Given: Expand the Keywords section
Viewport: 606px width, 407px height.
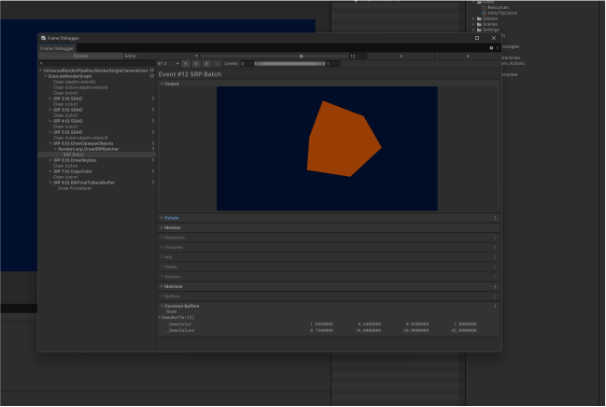Looking at the screenshot, I should pyautogui.click(x=162, y=238).
